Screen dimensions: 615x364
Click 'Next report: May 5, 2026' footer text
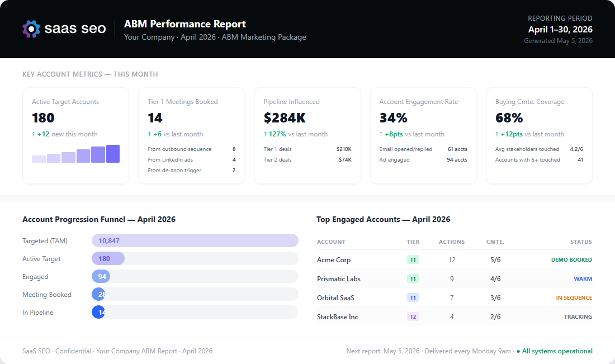(383, 351)
